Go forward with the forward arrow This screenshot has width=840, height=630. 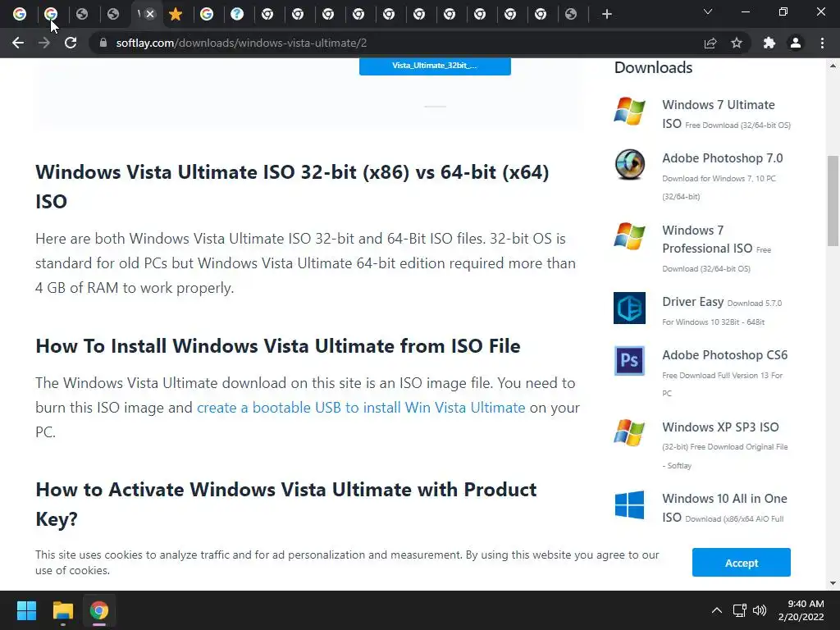point(44,43)
